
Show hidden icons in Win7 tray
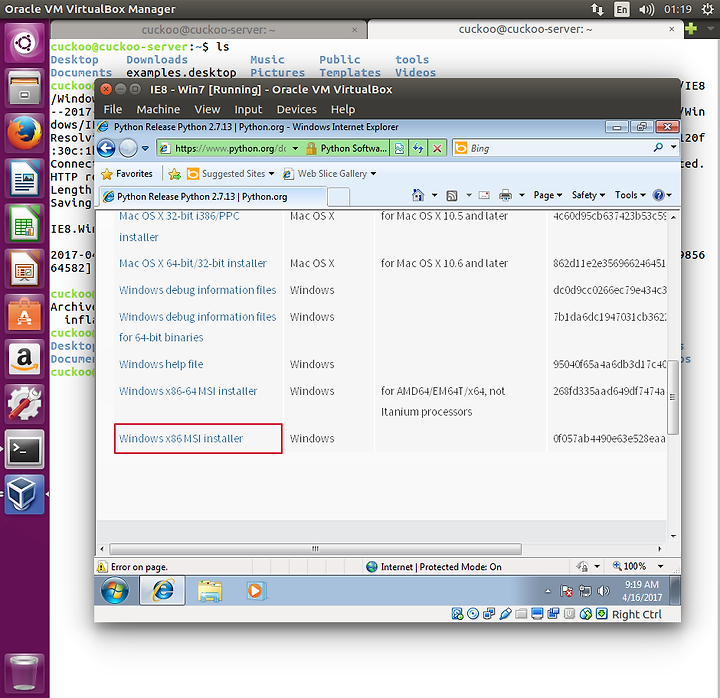coord(548,591)
